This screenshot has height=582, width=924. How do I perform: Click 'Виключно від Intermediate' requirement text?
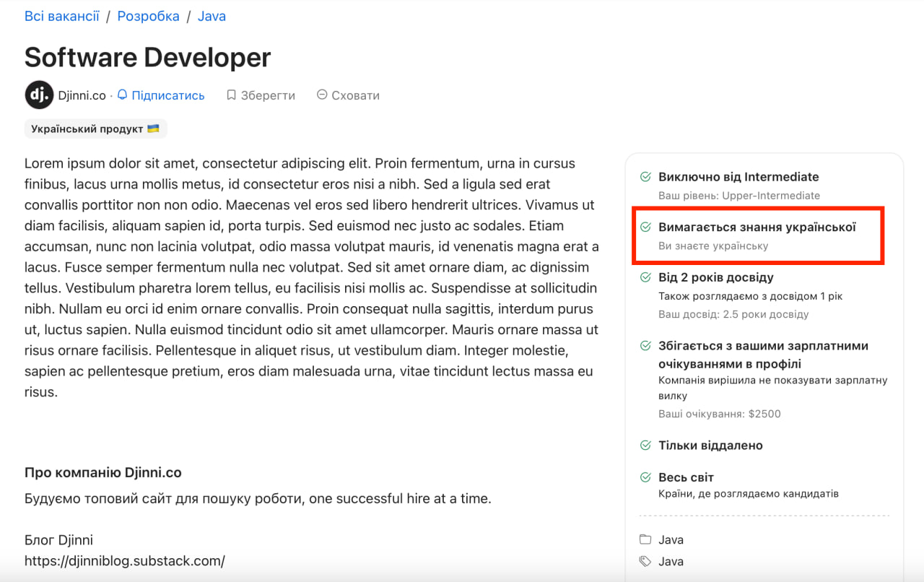pyautogui.click(x=738, y=177)
